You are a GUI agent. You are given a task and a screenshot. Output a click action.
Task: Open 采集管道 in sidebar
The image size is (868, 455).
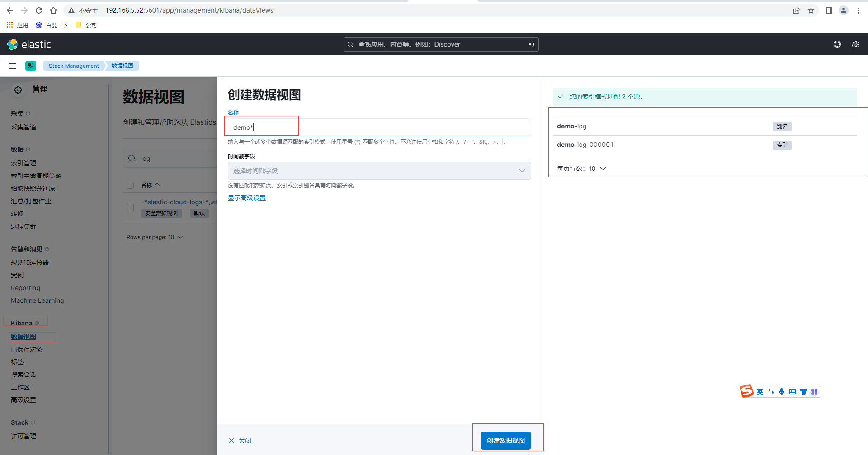[x=24, y=127]
